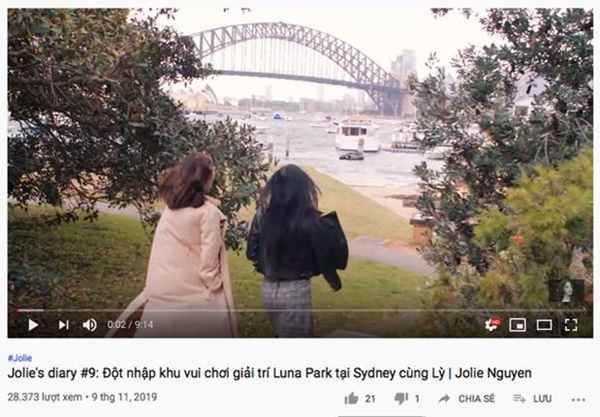
Task: Seek in the video progress bar
Action: pos(300,310)
